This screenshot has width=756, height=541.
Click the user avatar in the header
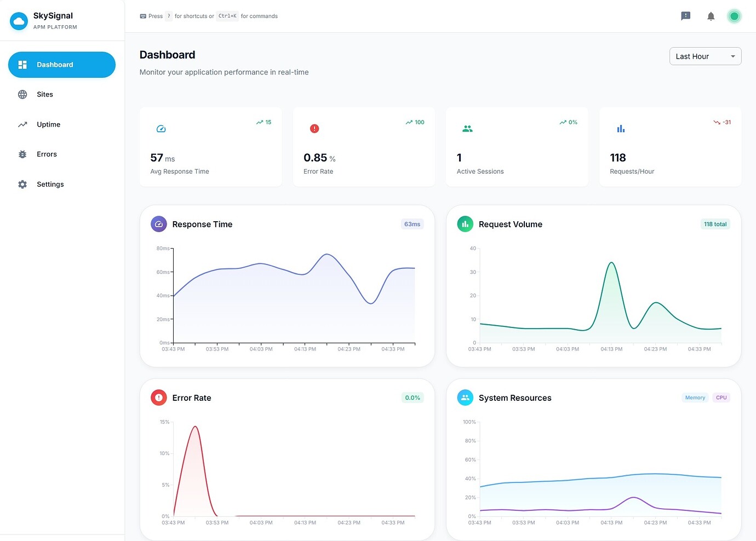coord(734,16)
